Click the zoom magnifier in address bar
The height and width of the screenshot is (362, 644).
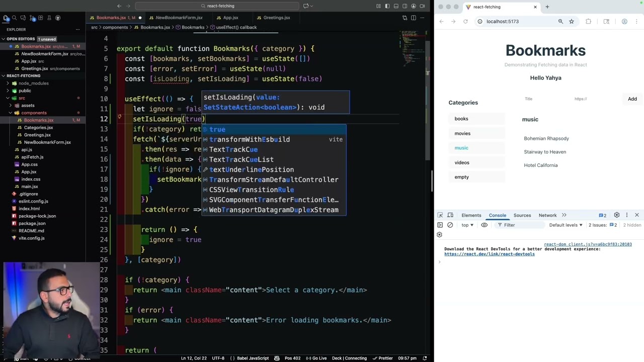(x=560, y=22)
